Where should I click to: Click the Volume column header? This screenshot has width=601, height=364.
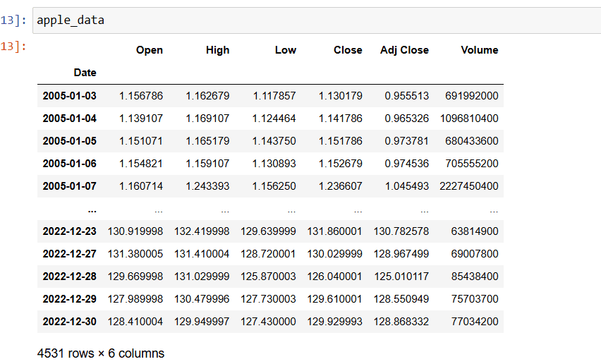click(480, 50)
